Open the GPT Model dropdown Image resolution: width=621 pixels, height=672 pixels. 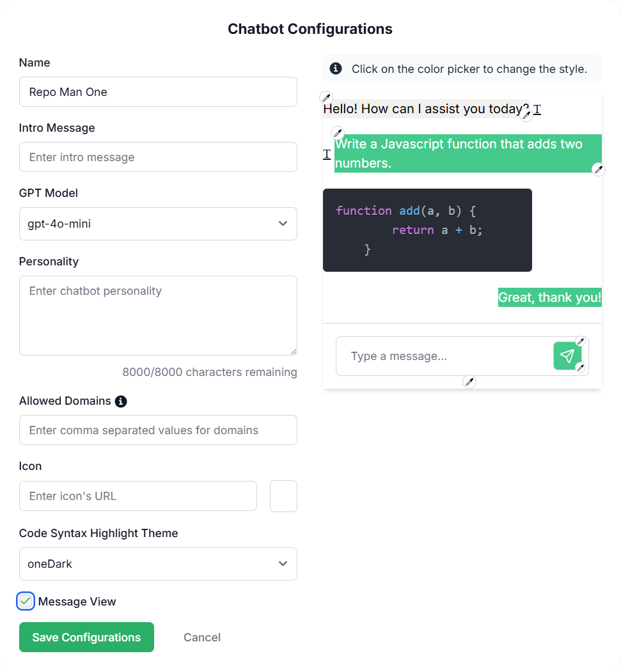tap(158, 224)
